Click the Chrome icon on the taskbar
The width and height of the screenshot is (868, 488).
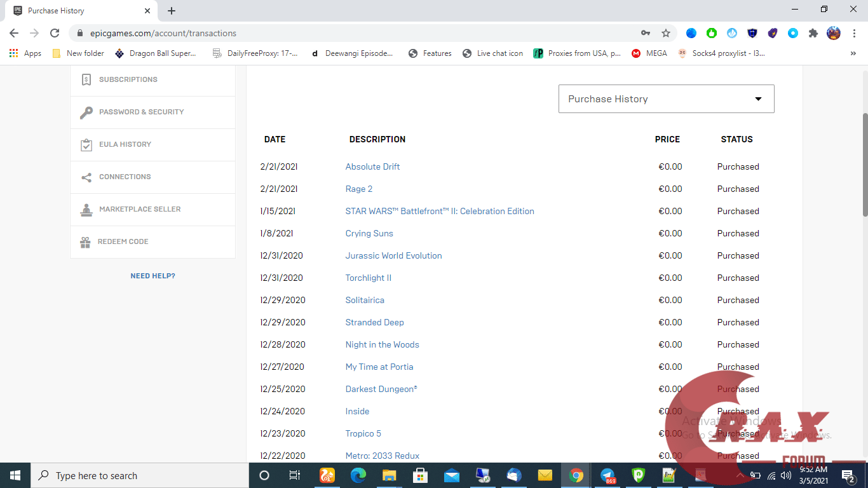[x=576, y=475]
